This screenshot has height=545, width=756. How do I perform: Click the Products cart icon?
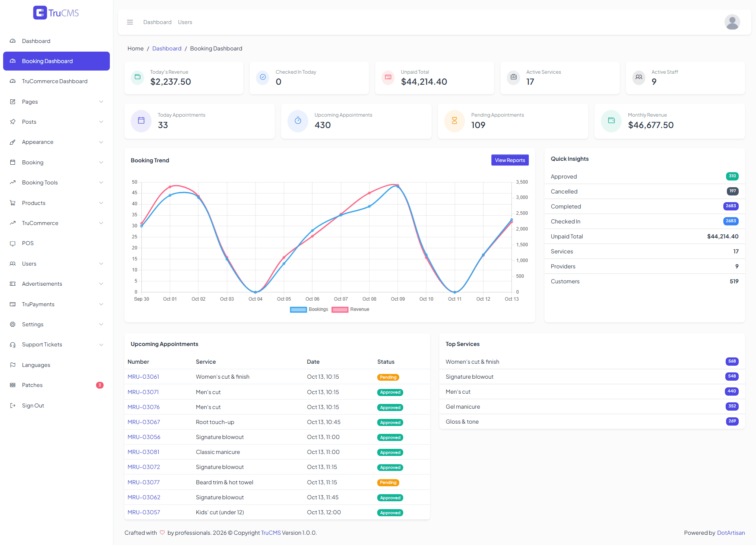(13, 203)
